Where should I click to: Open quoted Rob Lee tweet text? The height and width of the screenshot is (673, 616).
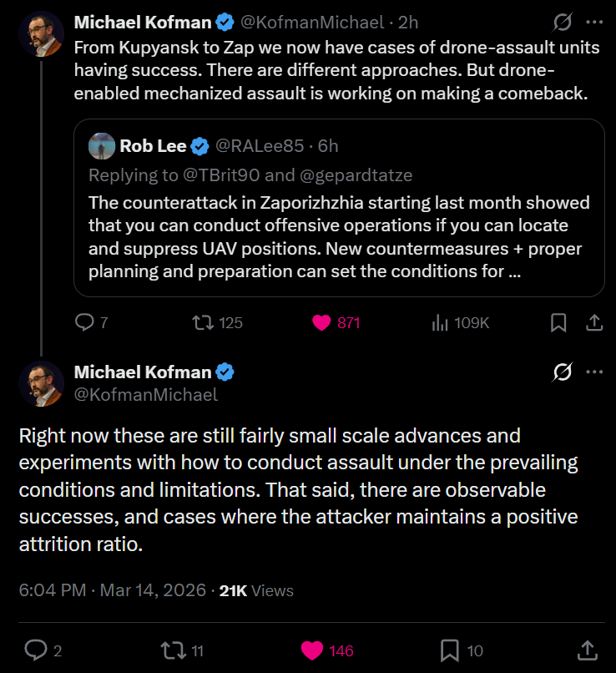[x=338, y=237]
